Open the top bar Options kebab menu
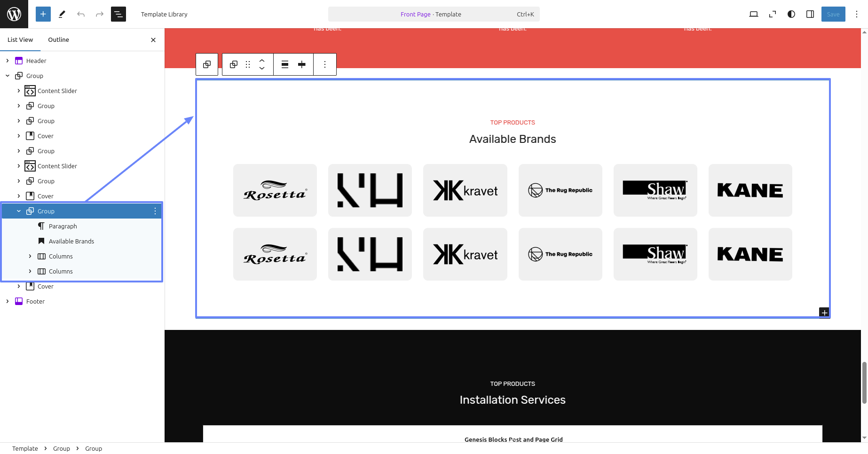Viewport: 868px width, 454px height. 857,14
